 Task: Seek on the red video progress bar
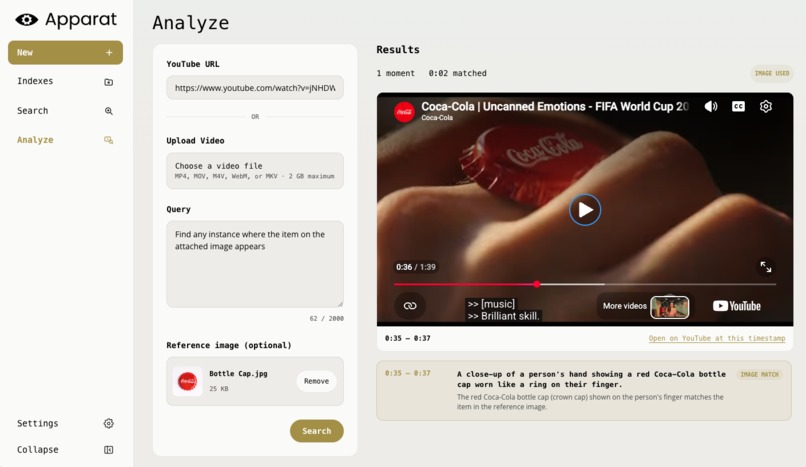[x=585, y=284]
